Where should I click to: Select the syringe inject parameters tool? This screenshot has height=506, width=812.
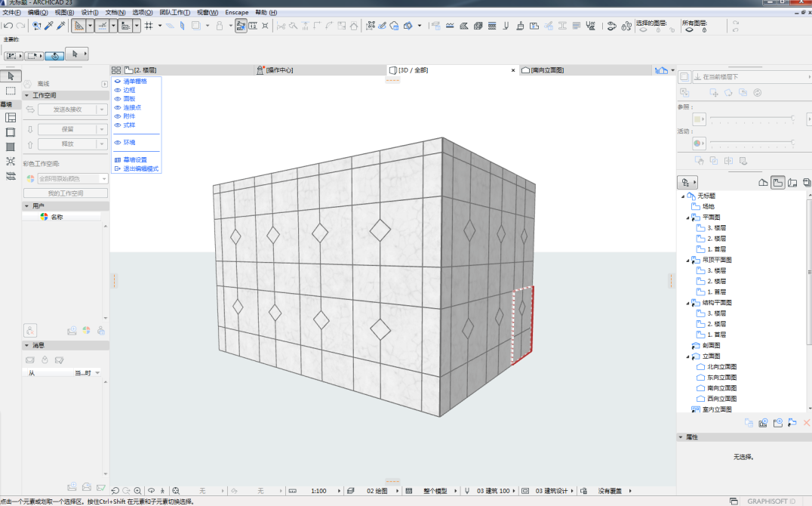[61, 26]
